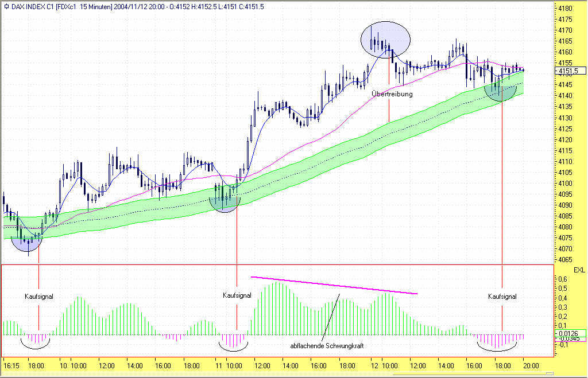The height and width of the screenshot is (378, 588).
Task: Click the first Kaufsignal label on the left
Action: [39, 297]
